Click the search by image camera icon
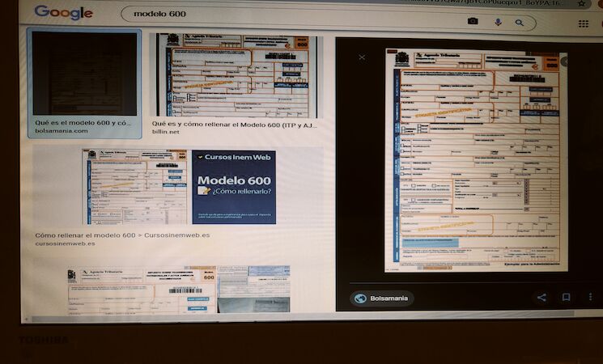This screenshot has height=364, width=603. click(x=473, y=21)
